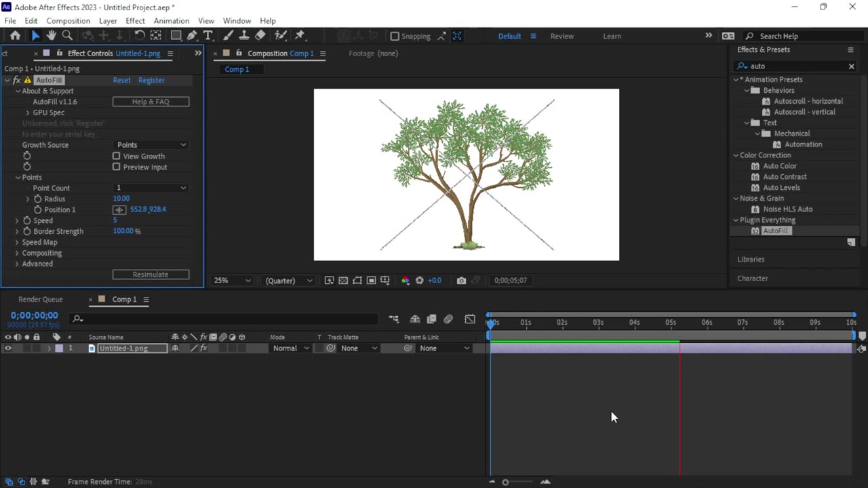The width and height of the screenshot is (868, 488).
Task: Open Composition Mini-Flowchart in timeline
Action: pos(394,319)
